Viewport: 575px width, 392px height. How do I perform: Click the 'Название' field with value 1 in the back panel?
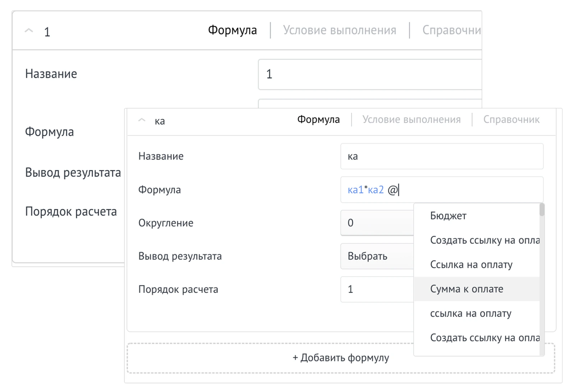[x=370, y=74]
